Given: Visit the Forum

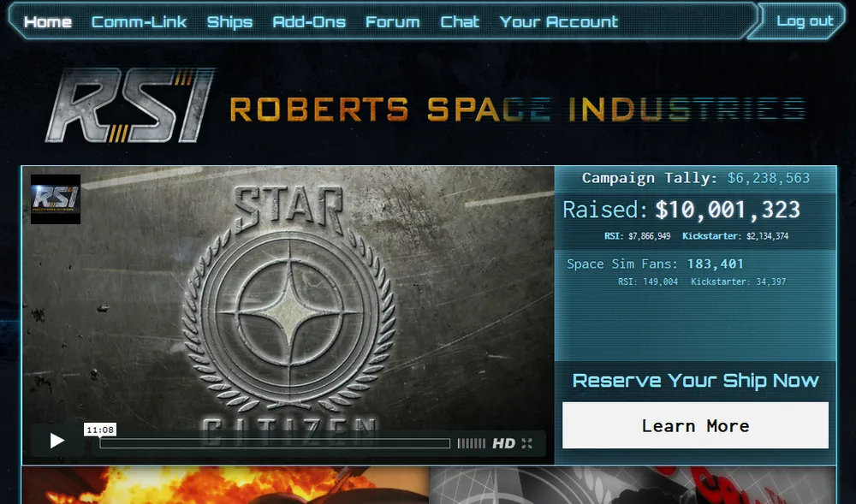Looking at the screenshot, I should 393,21.
